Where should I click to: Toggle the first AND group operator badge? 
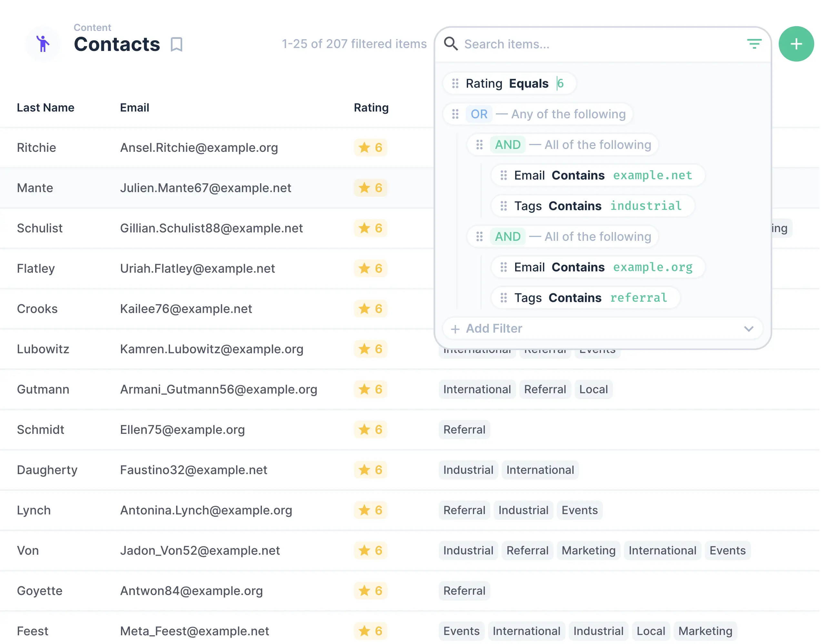pos(507,145)
